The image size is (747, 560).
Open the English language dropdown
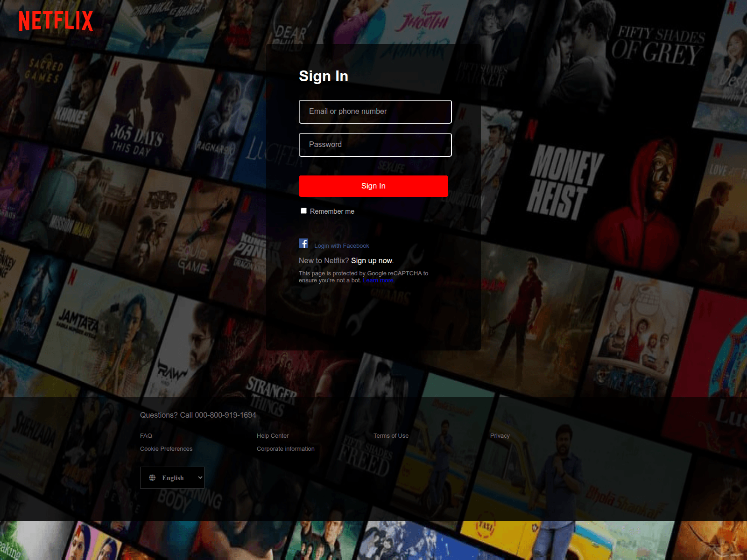172,477
